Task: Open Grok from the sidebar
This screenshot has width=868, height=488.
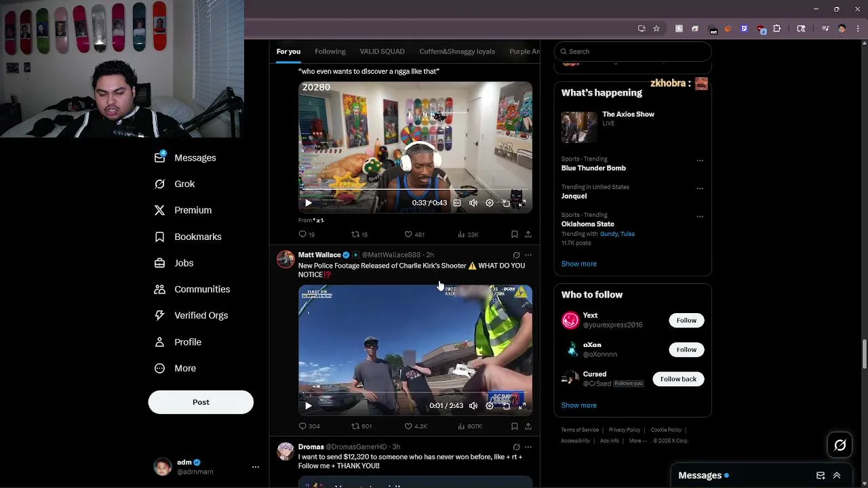Action: point(174,184)
